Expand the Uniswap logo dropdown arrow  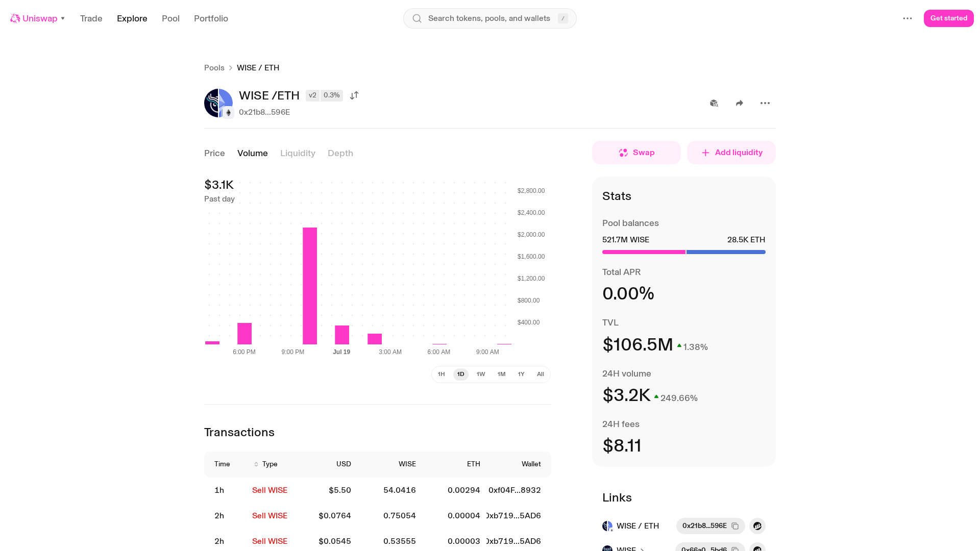[63, 18]
